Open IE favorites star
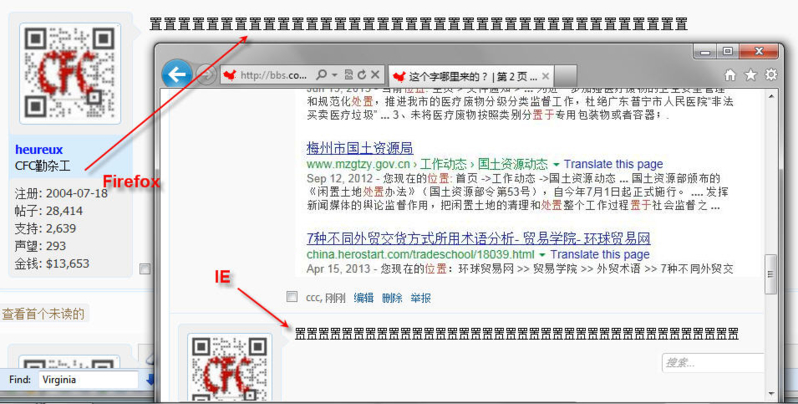 tap(751, 75)
